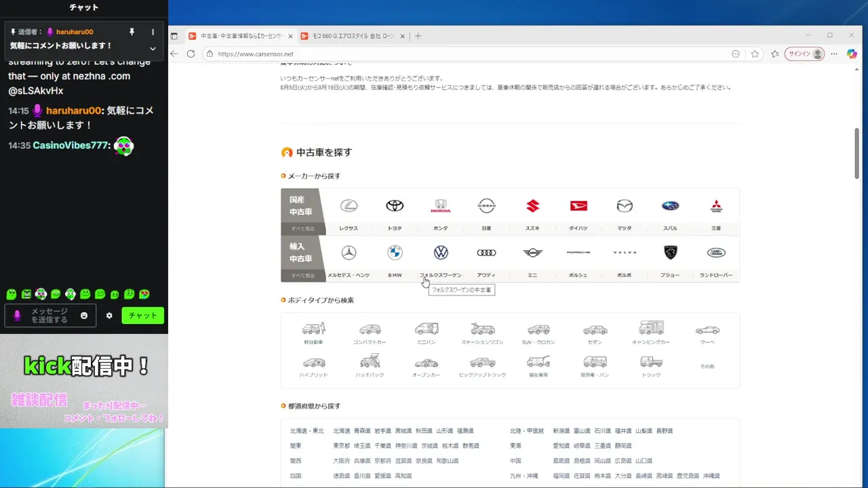
Task: View all domestic makers via すべて見る under 国産中古車
Action: [302, 229]
